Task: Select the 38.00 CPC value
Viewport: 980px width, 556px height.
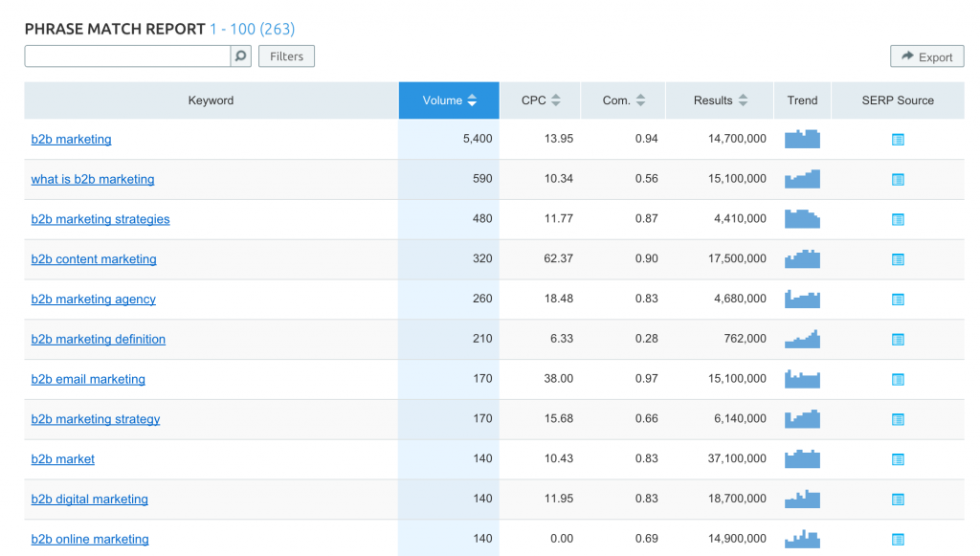Action: (558, 379)
